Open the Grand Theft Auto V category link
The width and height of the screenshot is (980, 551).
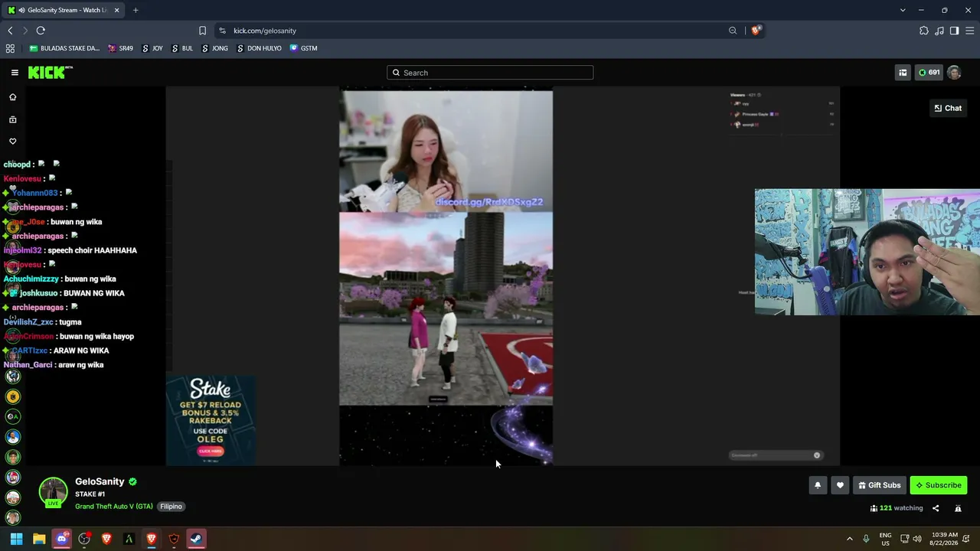(114, 507)
